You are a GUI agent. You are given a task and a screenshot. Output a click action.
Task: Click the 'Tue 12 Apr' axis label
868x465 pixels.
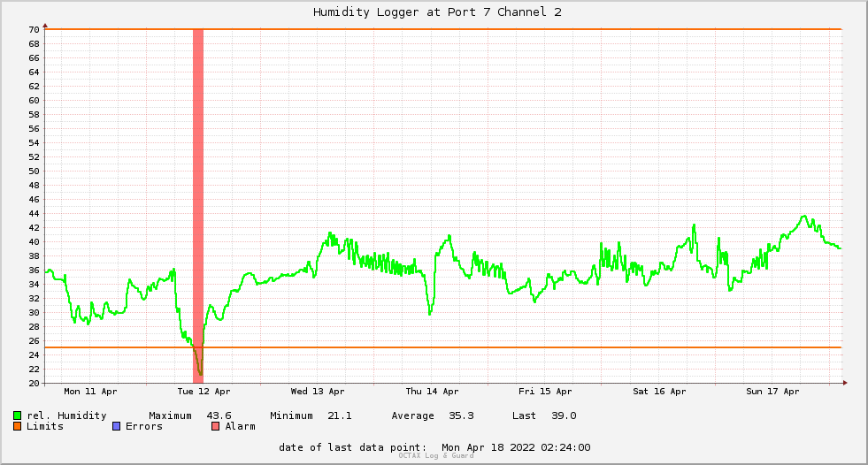point(204,392)
